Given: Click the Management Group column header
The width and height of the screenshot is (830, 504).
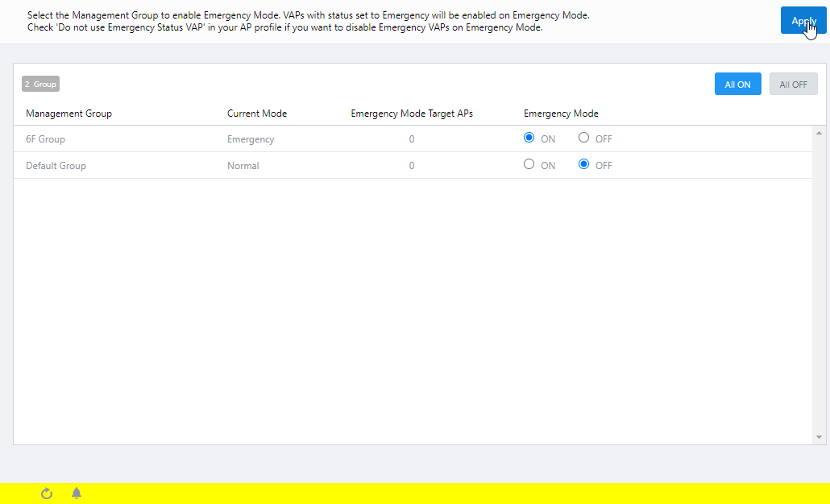Looking at the screenshot, I should [68, 114].
